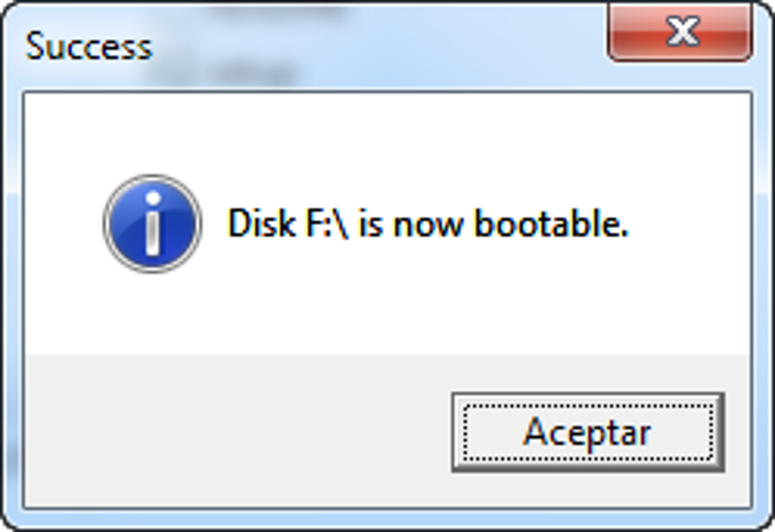Click the white space right of the message
Screen dimensions: 775x532
tap(689, 223)
